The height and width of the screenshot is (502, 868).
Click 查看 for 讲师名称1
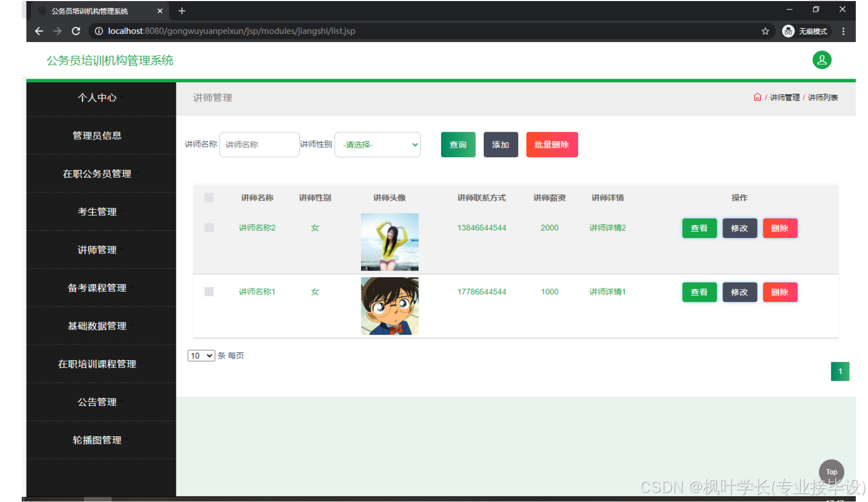click(699, 292)
